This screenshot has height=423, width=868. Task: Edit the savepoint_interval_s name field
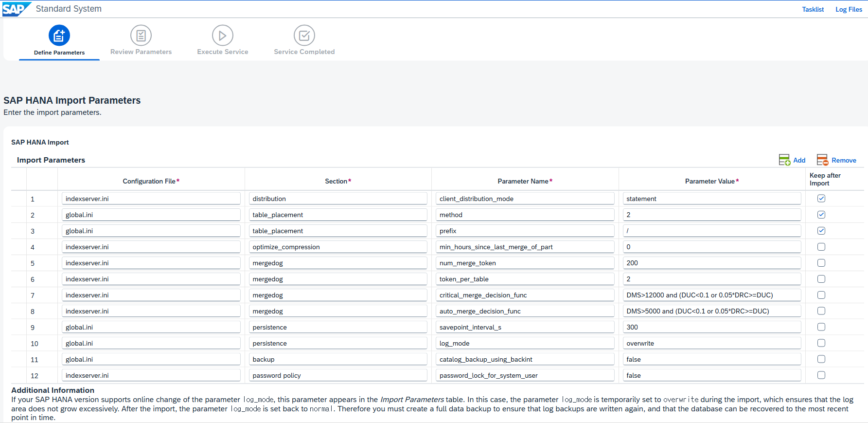pos(525,327)
